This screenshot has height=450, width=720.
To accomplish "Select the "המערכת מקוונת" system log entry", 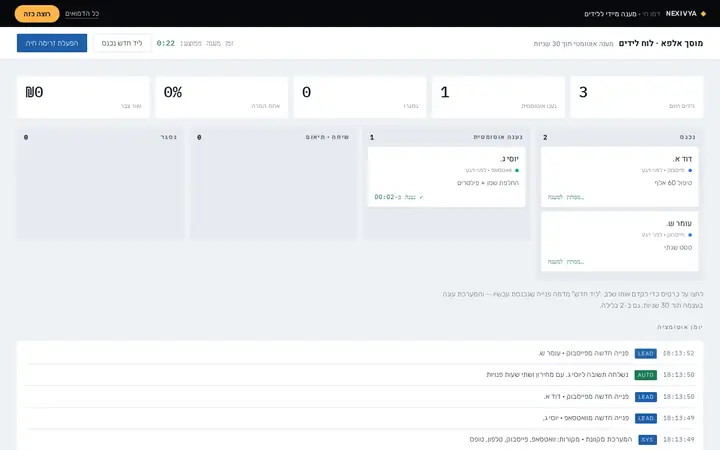I will [x=551, y=439].
